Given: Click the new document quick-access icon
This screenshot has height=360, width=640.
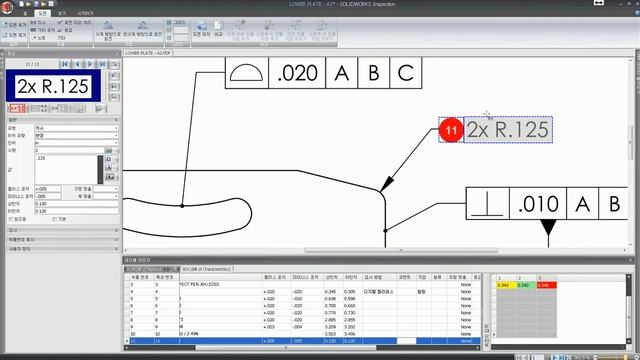Looking at the screenshot, I should [x=21, y=4].
